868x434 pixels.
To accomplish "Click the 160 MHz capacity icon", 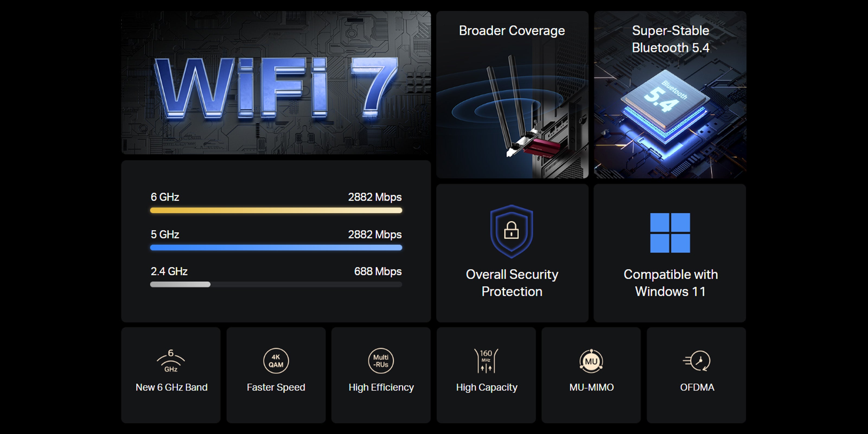I will tap(486, 361).
